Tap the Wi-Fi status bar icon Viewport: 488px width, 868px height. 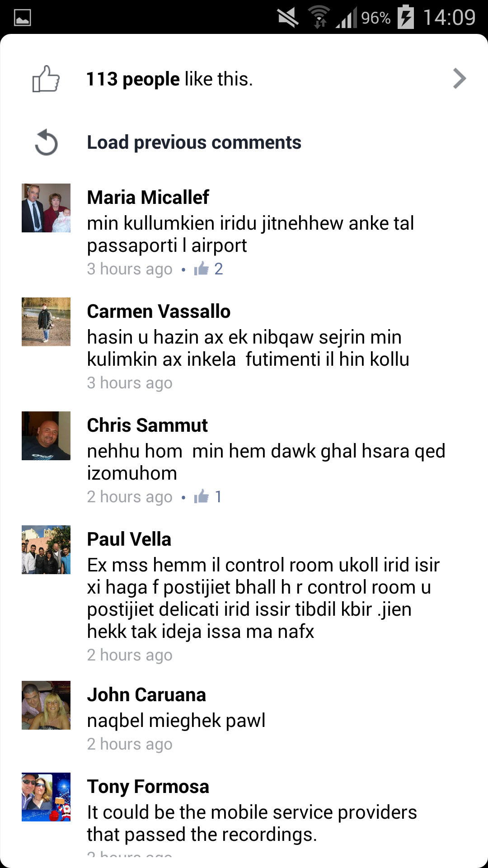pos(319,17)
